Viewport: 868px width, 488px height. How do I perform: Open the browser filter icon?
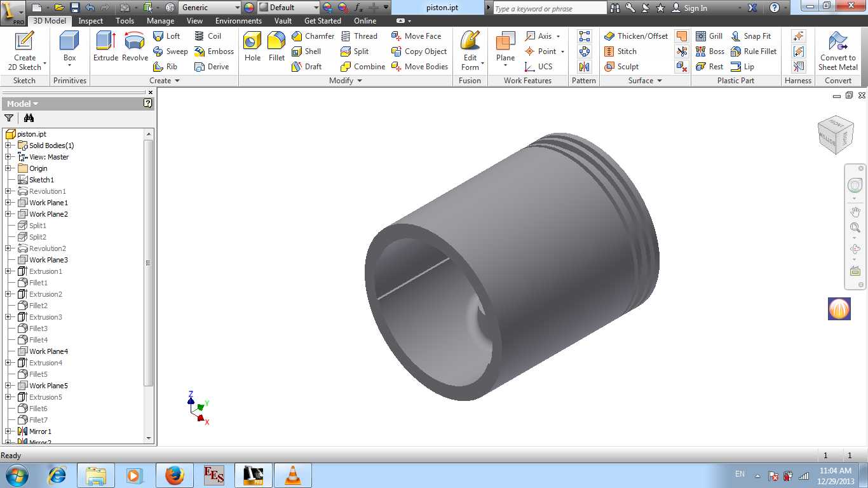[x=9, y=118]
